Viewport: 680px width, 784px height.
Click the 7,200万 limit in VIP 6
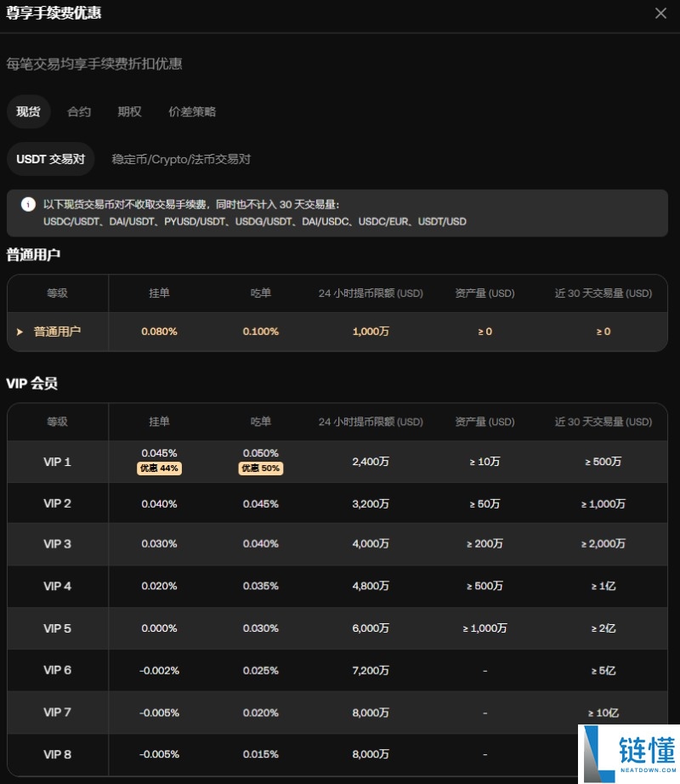pos(371,670)
